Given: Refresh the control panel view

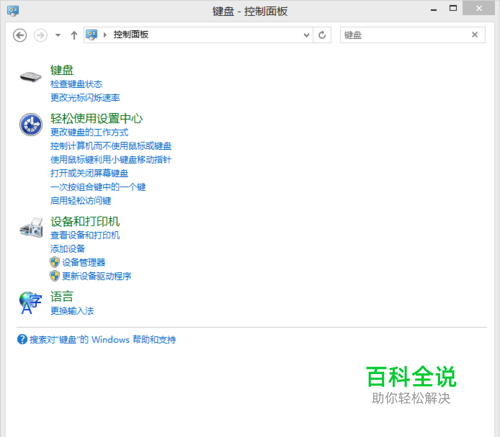Looking at the screenshot, I should pyautogui.click(x=322, y=35).
